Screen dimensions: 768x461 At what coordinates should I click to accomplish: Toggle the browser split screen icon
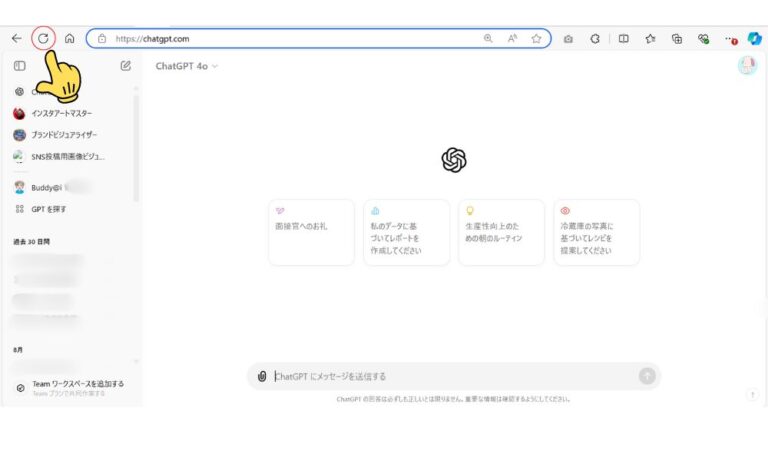point(623,38)
